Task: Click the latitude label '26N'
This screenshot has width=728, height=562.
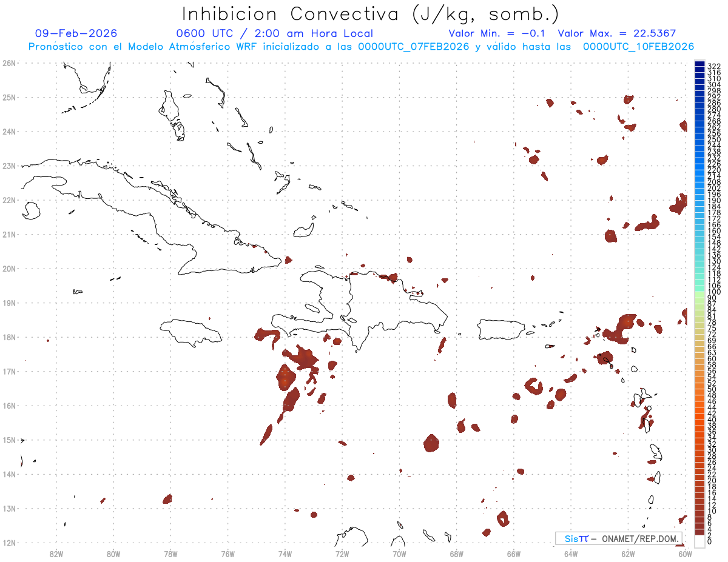Action: point(8,63)
